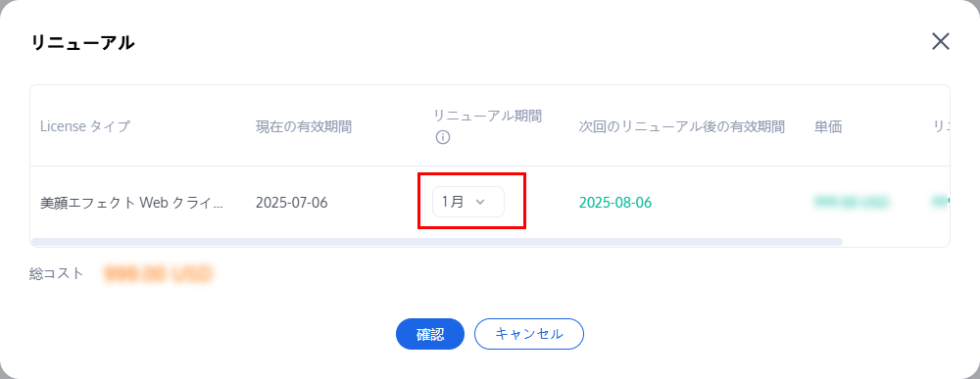Click the 現在の有効期間 column header

pos(304,126)
